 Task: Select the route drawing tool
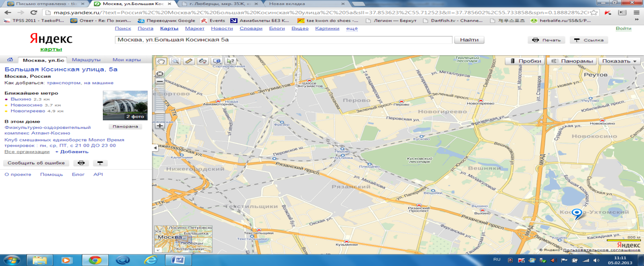click(x=203, y=61)
